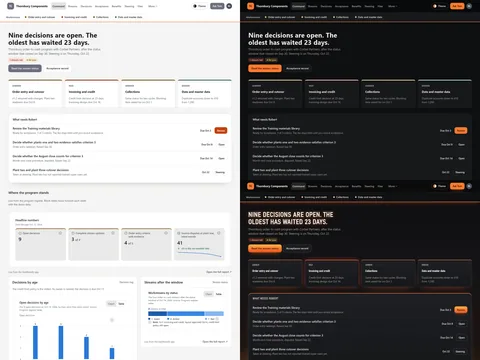The image size is (480, 360).
Task: Open the full report below Headline numbers
Action: tap(219, 272)
